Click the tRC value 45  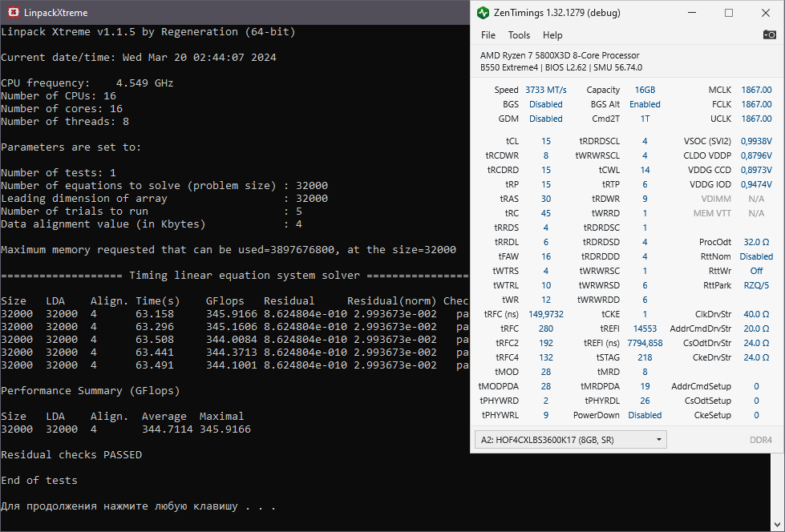click(x=546, y=214)
